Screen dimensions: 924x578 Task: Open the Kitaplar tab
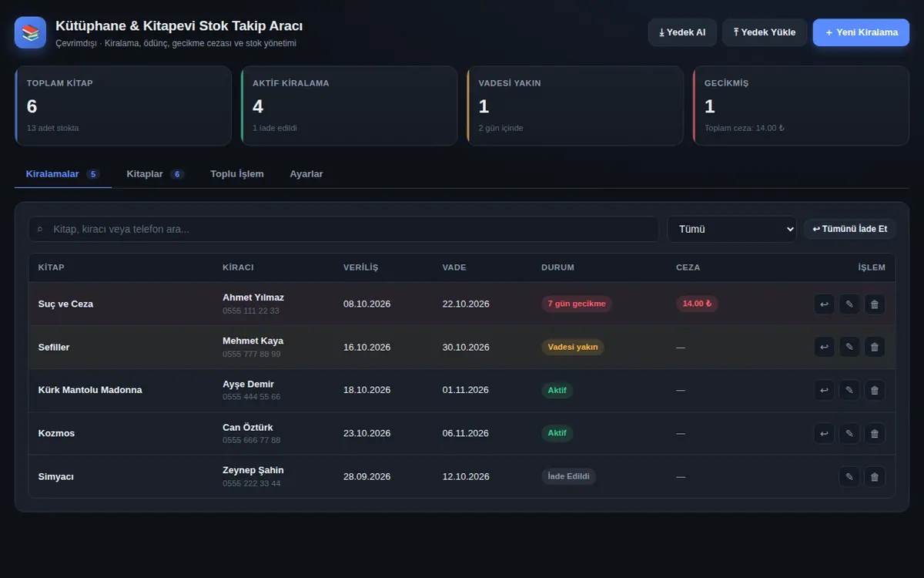point(155,174)
